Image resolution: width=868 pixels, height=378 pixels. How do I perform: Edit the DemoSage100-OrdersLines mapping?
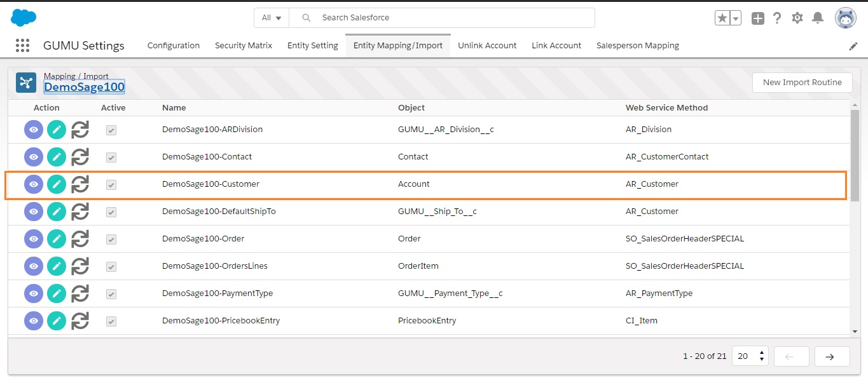tap(57, 266)
